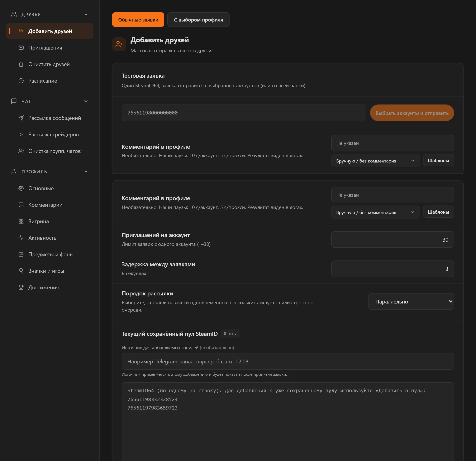Click the 0 шт. pool count badge

point(230,334)
